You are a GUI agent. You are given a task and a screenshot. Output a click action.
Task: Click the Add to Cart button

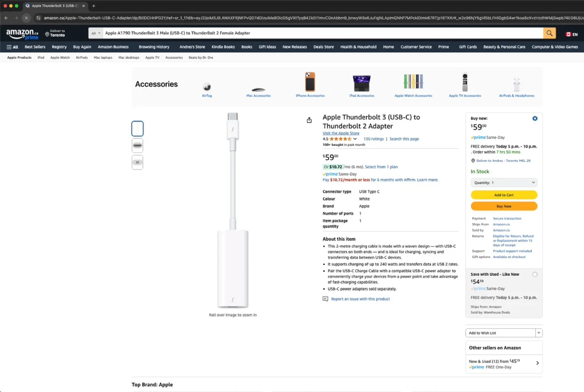tap(504, 195)
